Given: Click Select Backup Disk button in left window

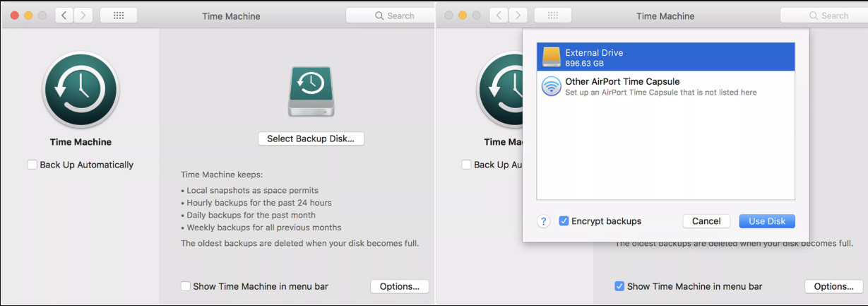Looking at the screenshot, I should pyautogui.click(x=311, y=139).
